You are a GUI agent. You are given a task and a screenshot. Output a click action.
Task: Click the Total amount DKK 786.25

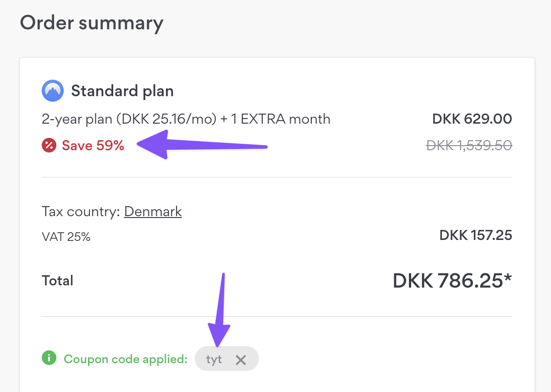[x=452, y=280]
